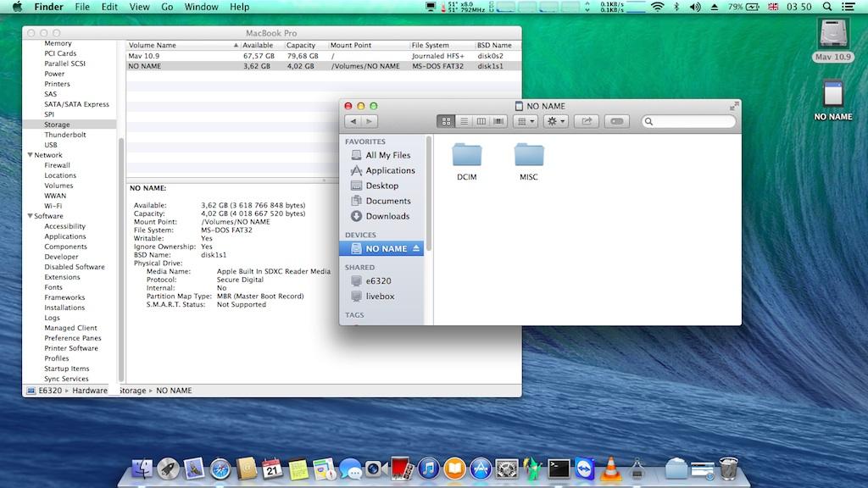The height and width of the screenshot is (488, 868).
Task: Eject the NO NAME volume in sidebar
Action: pos(416,249)
